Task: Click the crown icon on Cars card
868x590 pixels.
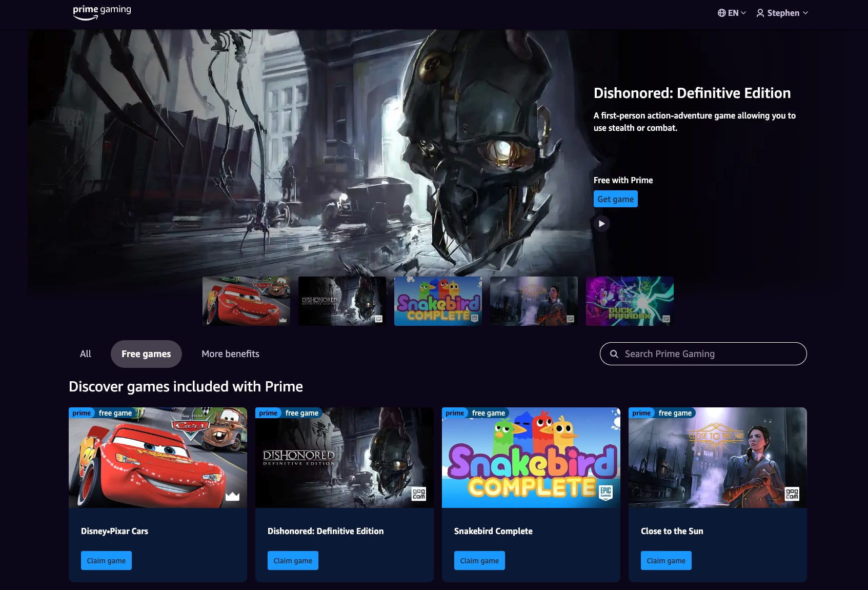Action: (233, 496)
